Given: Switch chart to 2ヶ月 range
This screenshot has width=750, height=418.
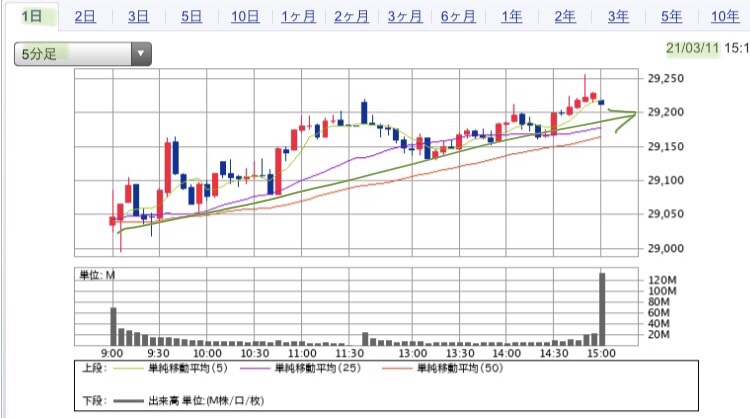Looking at the screenshot, I should [x=351, y=17].
